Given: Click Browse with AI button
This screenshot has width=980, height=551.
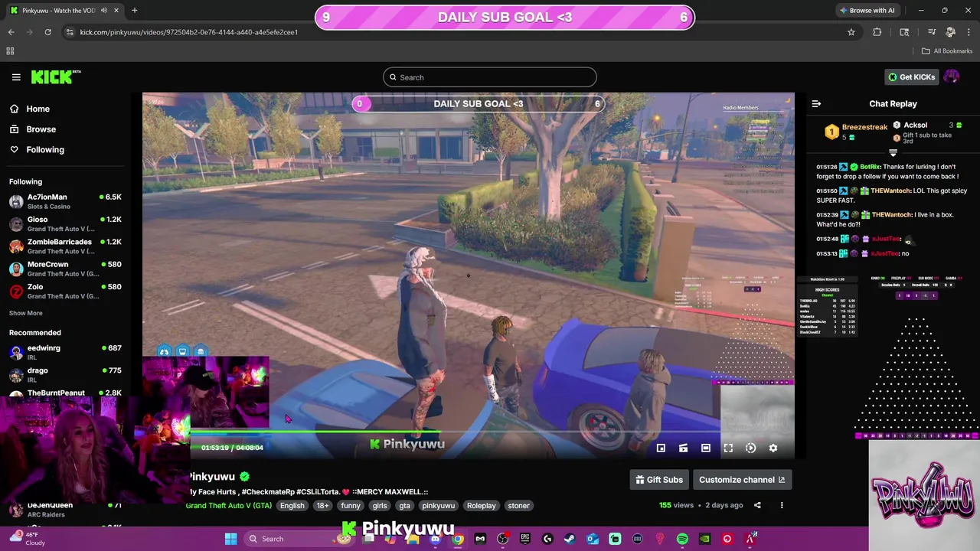Looking at the screenshot, I should [x=867, y=11].
